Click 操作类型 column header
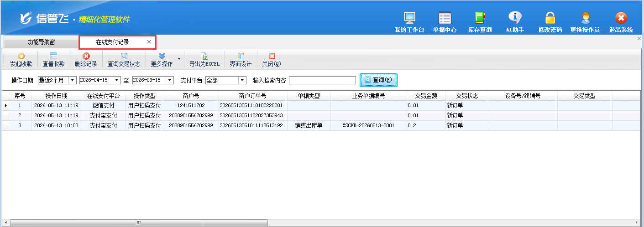The height and width of the screenshot is (227, 644). pos(145,96)
